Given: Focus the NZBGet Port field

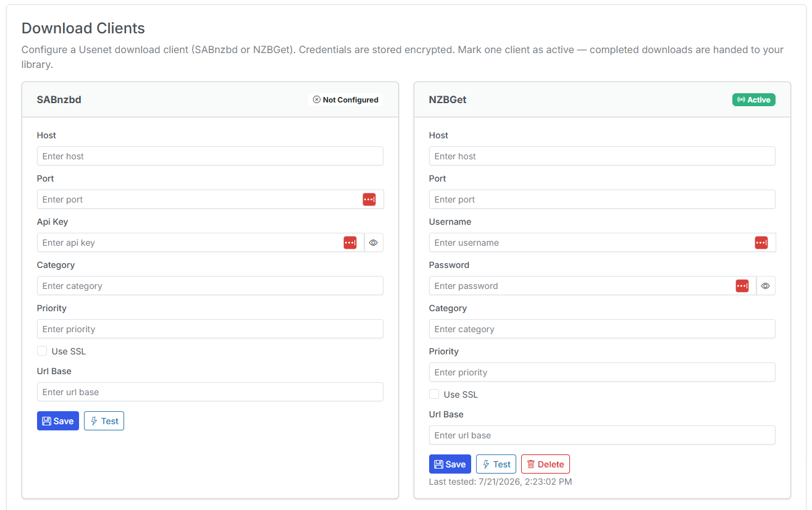Looking at the screenshot, I should (602, 199).
